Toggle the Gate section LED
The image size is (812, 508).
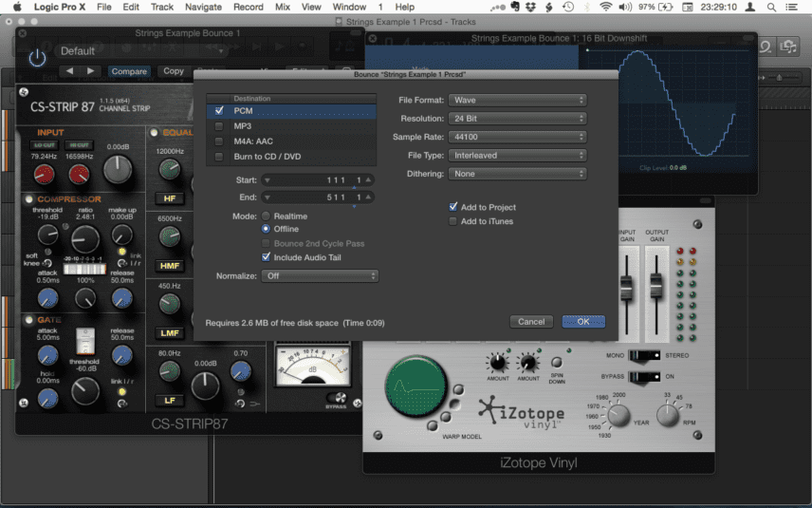tap(29, 320)
